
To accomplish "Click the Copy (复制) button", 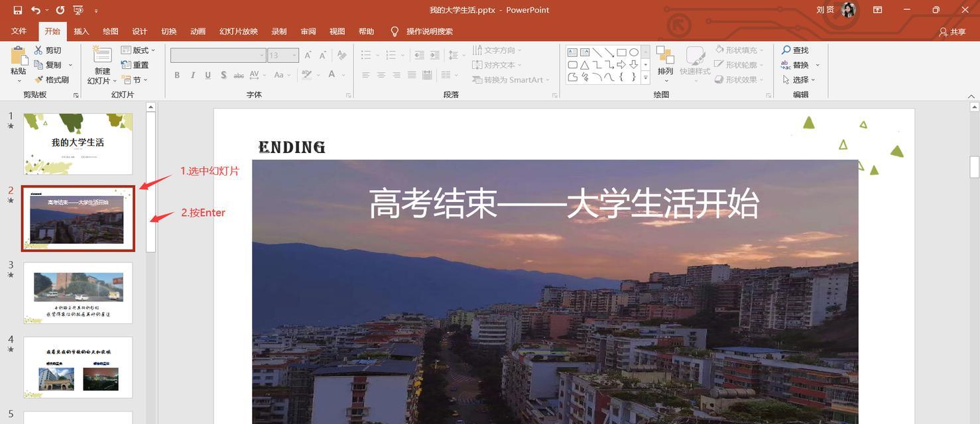I will pyautogui.click(x=48, y=65).
